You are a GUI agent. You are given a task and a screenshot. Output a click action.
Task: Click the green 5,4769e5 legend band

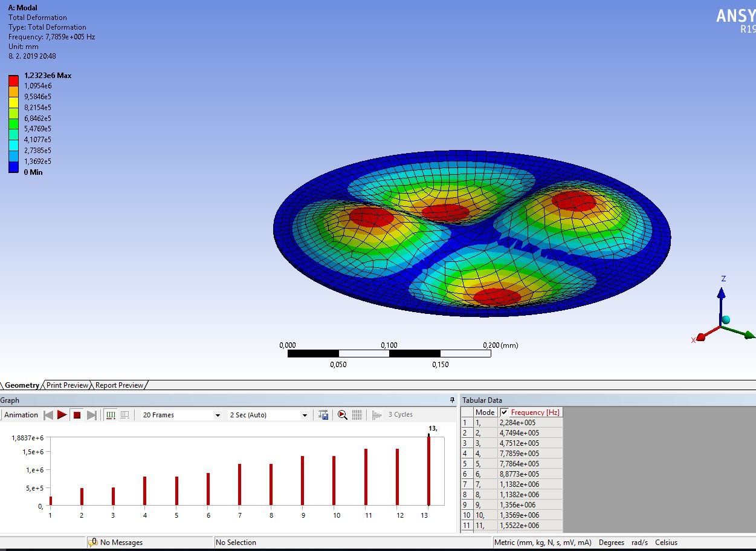pos(13,123)
